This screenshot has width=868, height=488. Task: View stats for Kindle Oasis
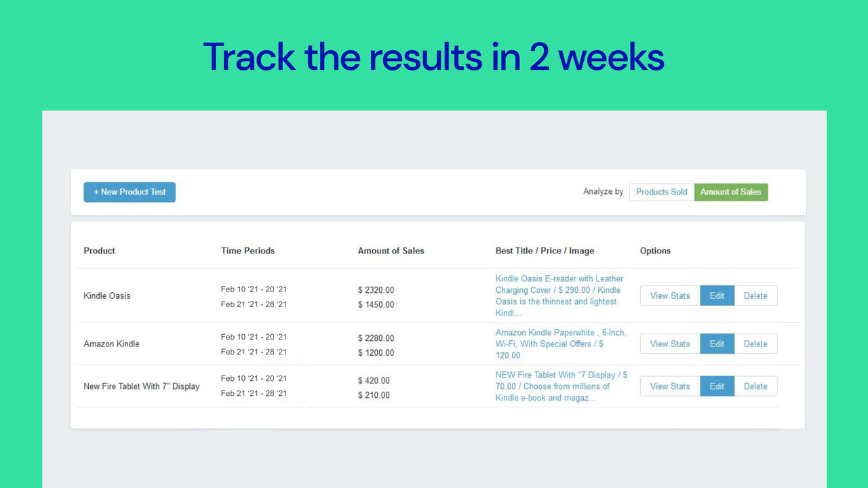pyautogui.click(x=669, y=296)
